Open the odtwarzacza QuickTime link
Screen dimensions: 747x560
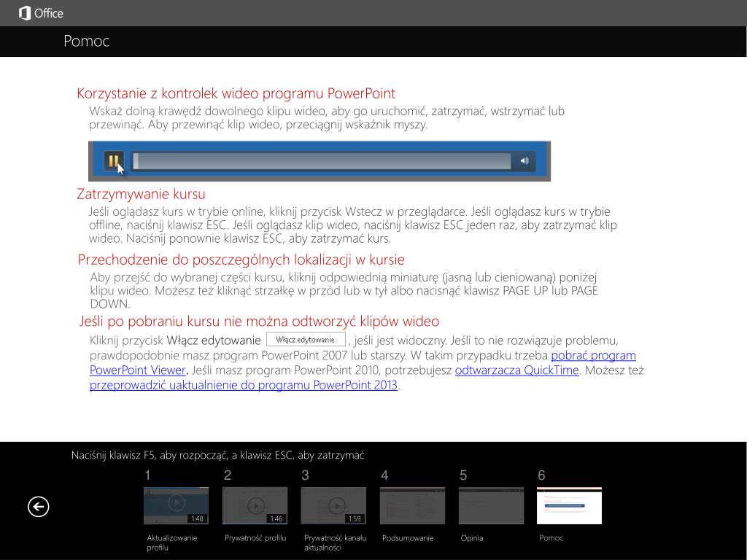pos(516,370)
